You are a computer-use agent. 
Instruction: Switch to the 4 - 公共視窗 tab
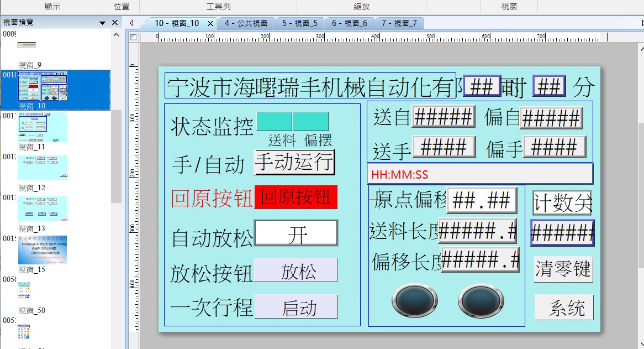pos(246,23)
